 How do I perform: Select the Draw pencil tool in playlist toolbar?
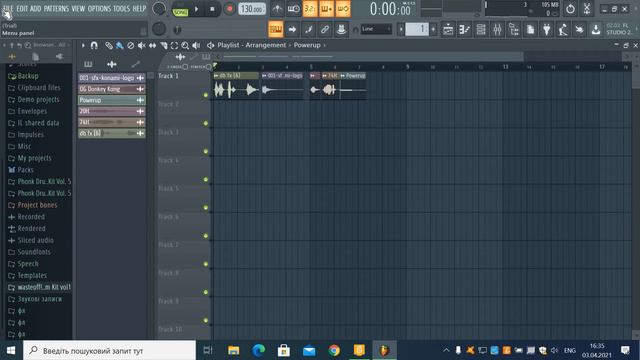(109, 45)
